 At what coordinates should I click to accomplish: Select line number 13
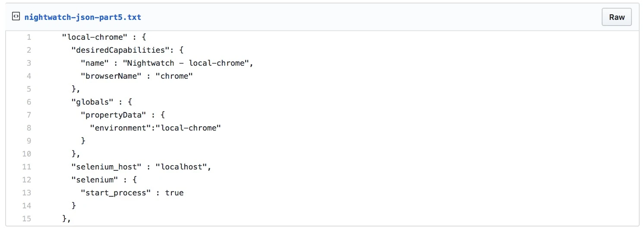(27, 193)
